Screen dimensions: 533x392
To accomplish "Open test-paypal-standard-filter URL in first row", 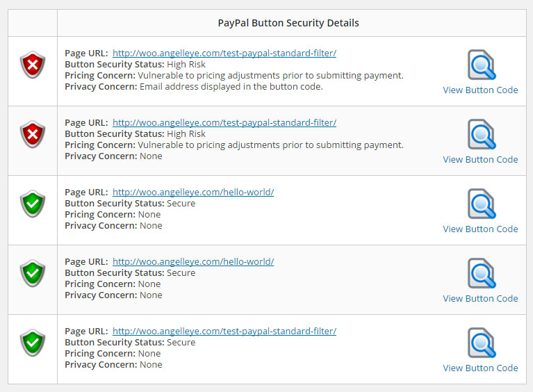I will point(224,53).
